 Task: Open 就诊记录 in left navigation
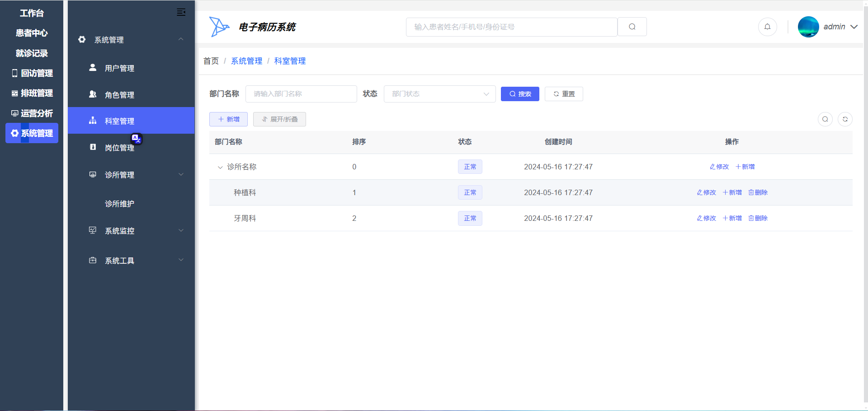[32, 53]
